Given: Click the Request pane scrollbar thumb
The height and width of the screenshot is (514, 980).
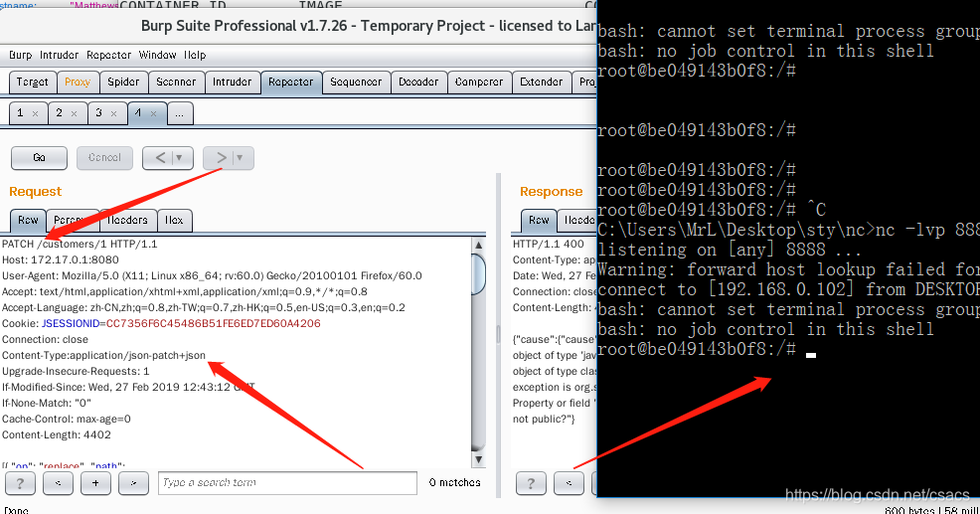Looking at the screenshot, I should pos(479,273).
